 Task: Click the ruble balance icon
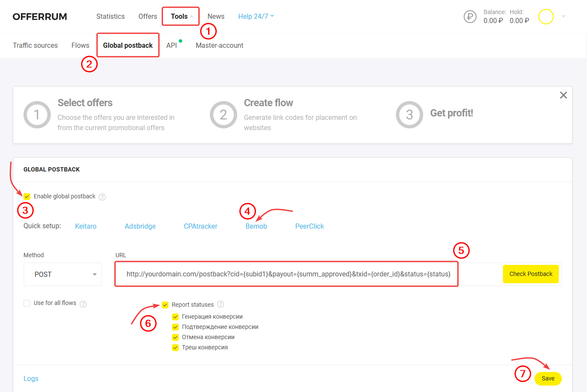470,17
